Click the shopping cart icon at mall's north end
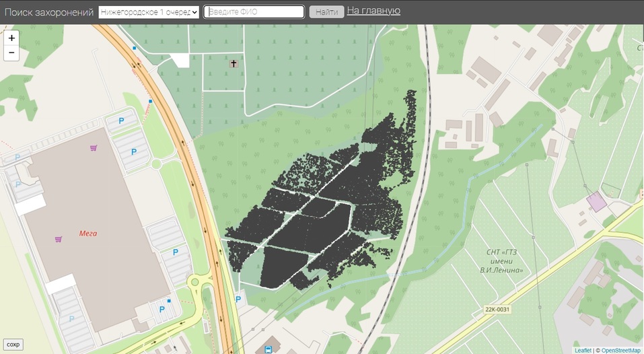Image resolution: width=644 pixels, height=354 pixels. point(93,147)
